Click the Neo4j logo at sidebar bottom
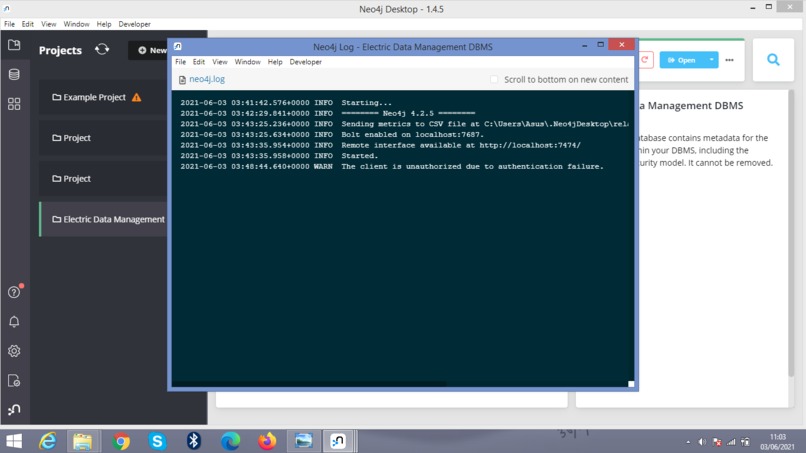 14,410
